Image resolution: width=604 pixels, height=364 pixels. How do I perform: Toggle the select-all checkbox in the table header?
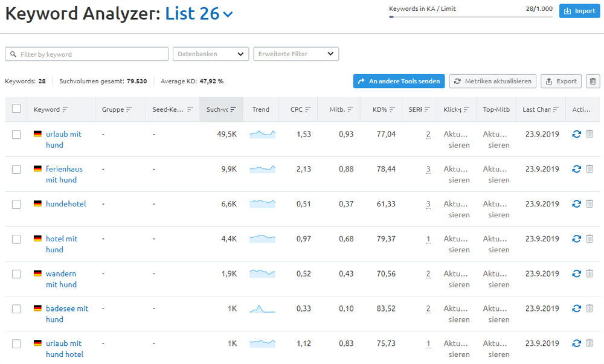coord(16,107)
